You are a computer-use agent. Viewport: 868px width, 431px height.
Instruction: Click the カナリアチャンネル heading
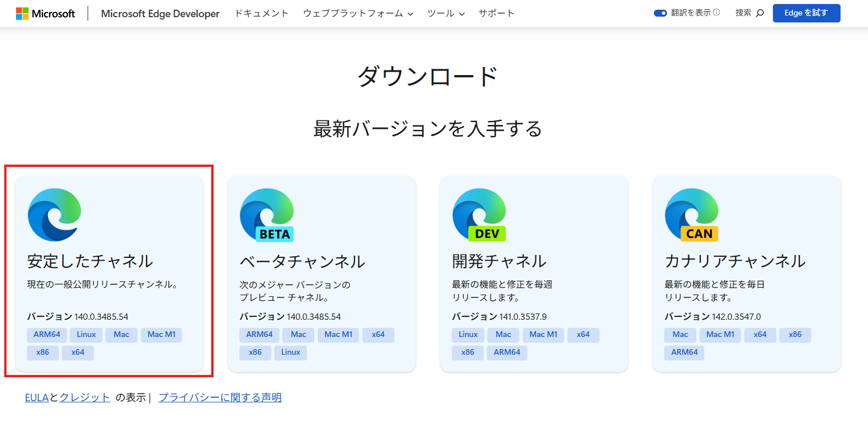coord(735,261)
